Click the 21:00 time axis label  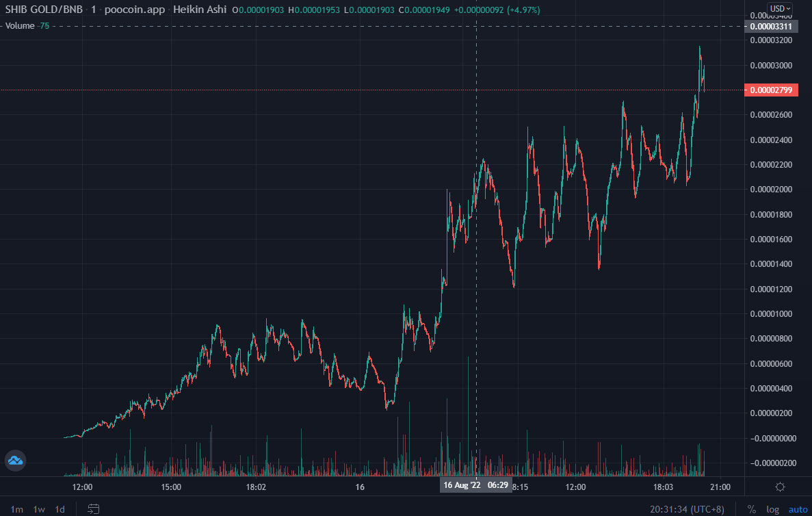click(720, 487)
